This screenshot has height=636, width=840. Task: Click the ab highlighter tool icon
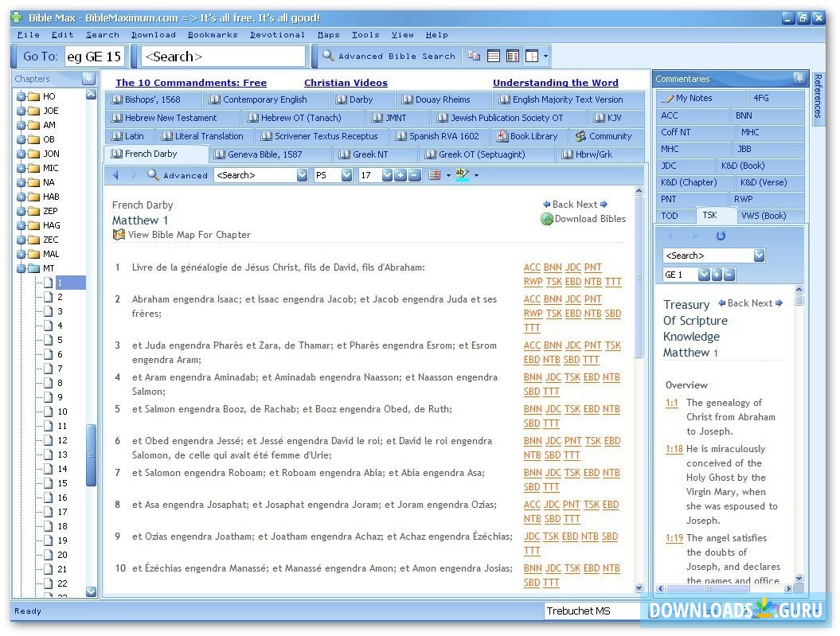click(x=462, y=174)
